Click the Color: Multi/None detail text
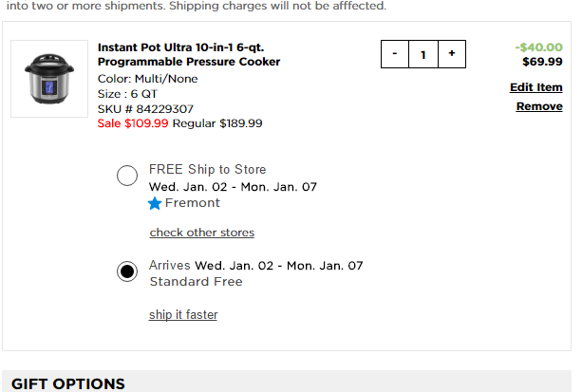 pos(148,79)
